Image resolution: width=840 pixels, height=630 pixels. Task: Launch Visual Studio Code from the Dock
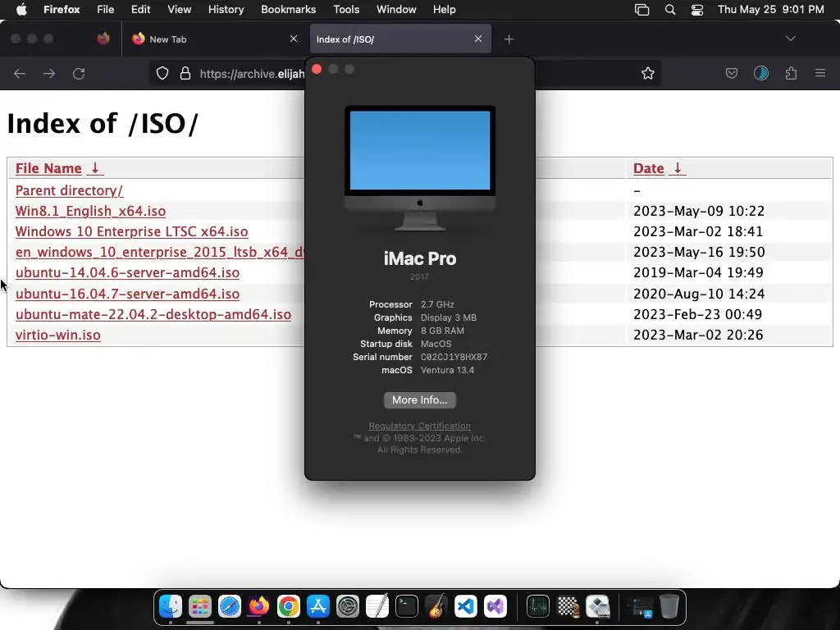[x=466, y=606]
